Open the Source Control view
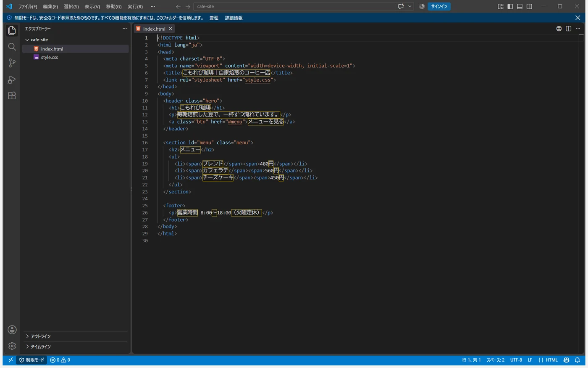 click(12, 63)
